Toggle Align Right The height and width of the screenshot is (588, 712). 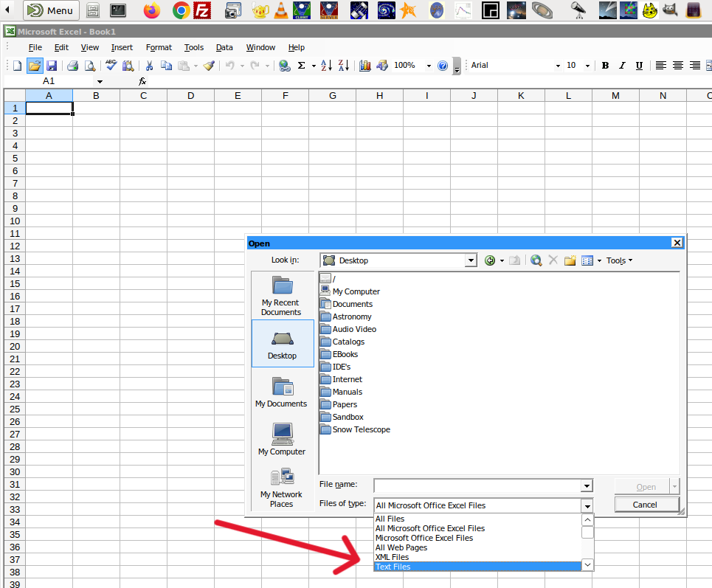(695, 66)
